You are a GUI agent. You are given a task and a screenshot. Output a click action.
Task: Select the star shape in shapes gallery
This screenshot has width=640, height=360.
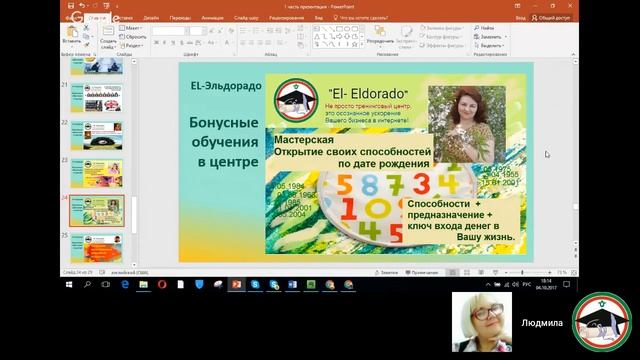(354, 44)
